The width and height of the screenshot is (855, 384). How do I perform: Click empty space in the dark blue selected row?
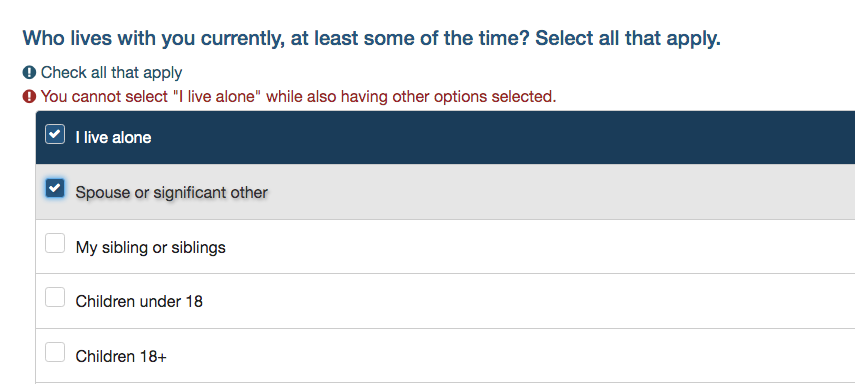tap(491, 137)
